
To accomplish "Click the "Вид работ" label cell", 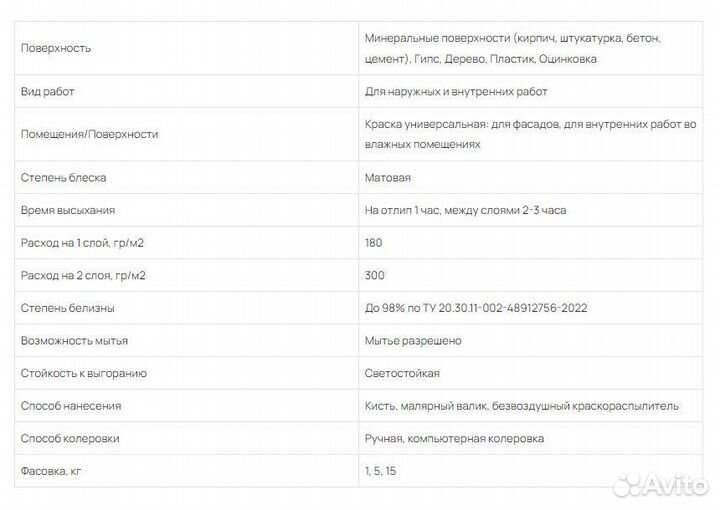I will 48,91.
